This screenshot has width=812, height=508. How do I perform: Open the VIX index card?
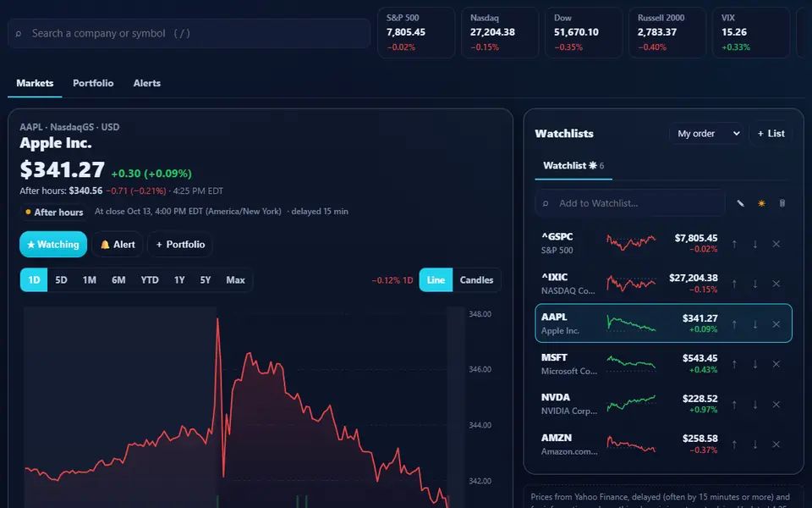[751, 33]
